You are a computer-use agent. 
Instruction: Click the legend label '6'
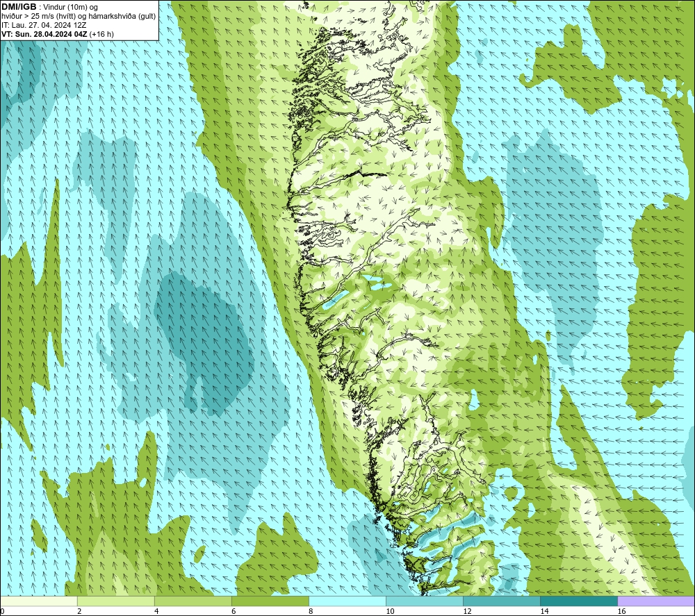point(234,612)
